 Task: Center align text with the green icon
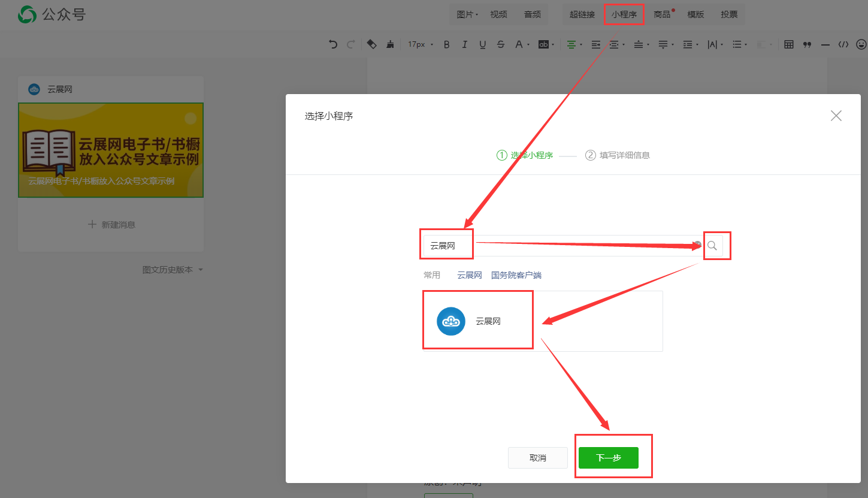(x=571, y=44)
